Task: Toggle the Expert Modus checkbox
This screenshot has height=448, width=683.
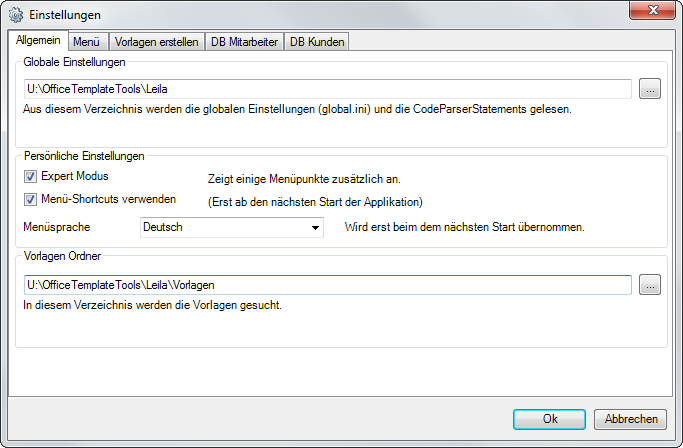Action: click(33, 177)
